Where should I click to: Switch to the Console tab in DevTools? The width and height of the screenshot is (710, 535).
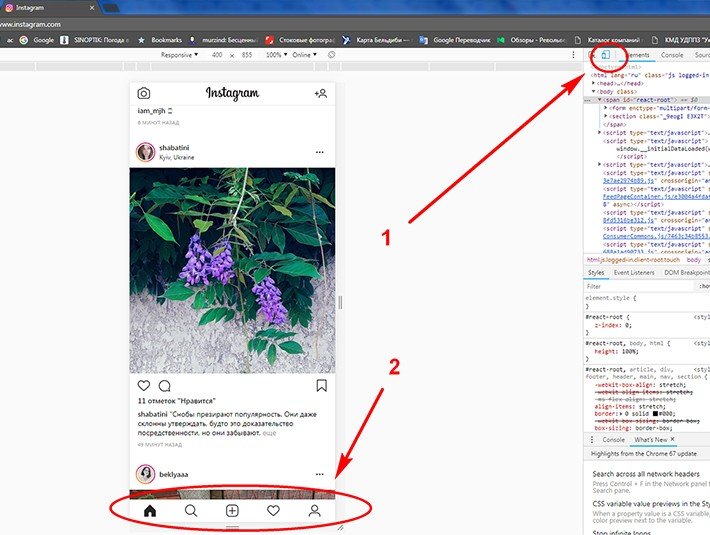coord(672,55)
